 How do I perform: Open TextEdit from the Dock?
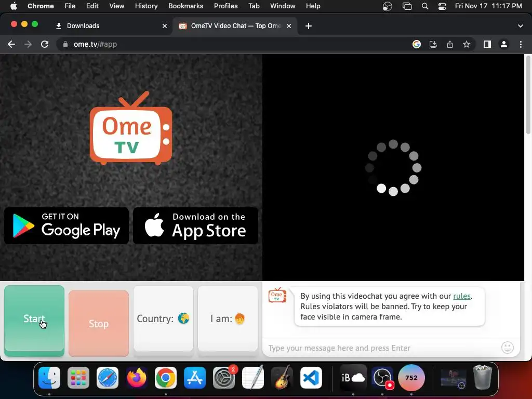pyautogui.click(x=253, y=377)
